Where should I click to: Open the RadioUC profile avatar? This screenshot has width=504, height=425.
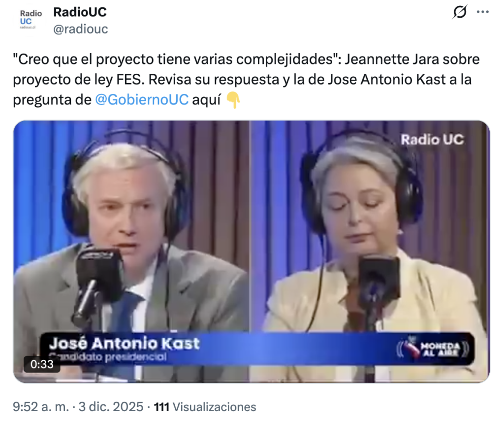[30, 20]
